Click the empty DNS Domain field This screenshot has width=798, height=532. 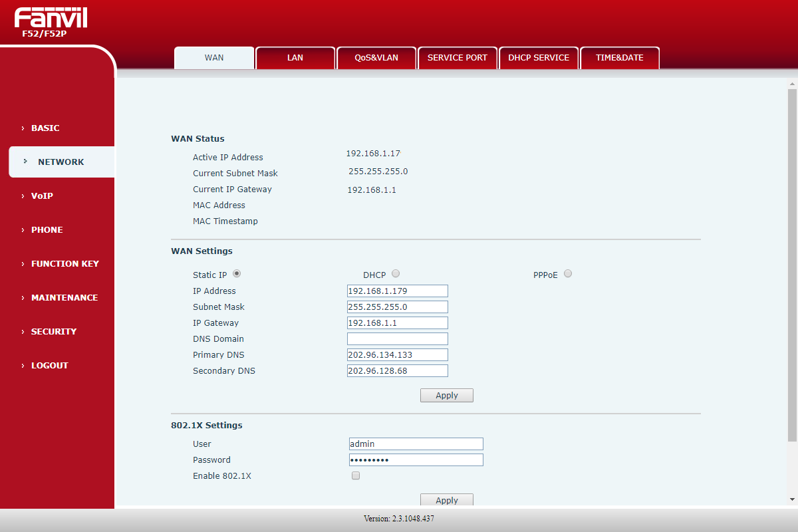(398, 339)
